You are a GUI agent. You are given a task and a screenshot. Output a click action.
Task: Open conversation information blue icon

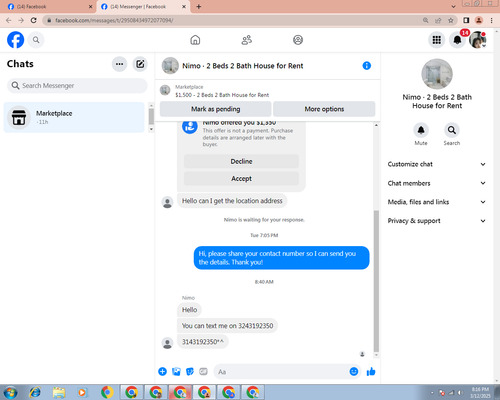[x=367, y=66]
